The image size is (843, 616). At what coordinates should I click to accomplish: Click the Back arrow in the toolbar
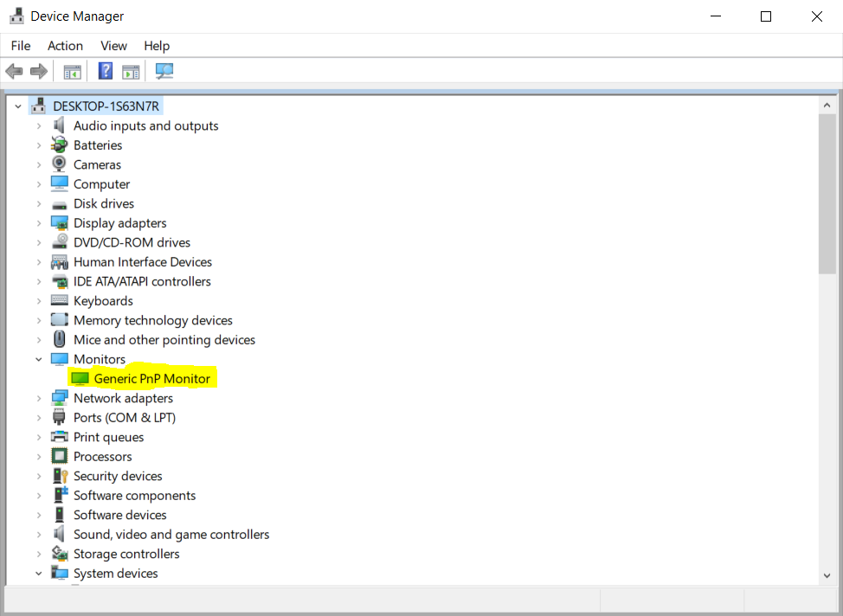click(15, 71)
